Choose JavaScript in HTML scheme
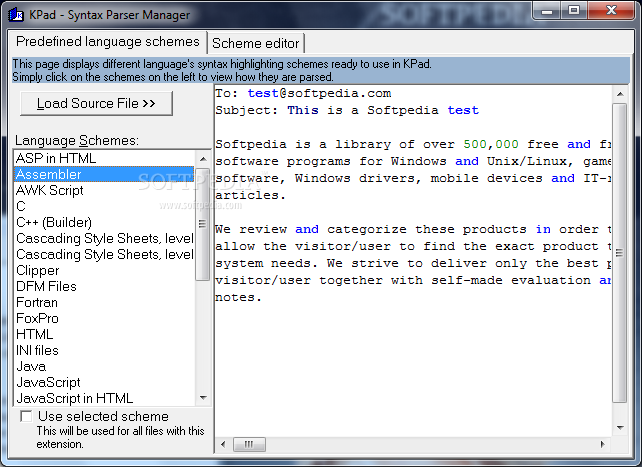This screenshot has width=642, height=467. [104, 398]
